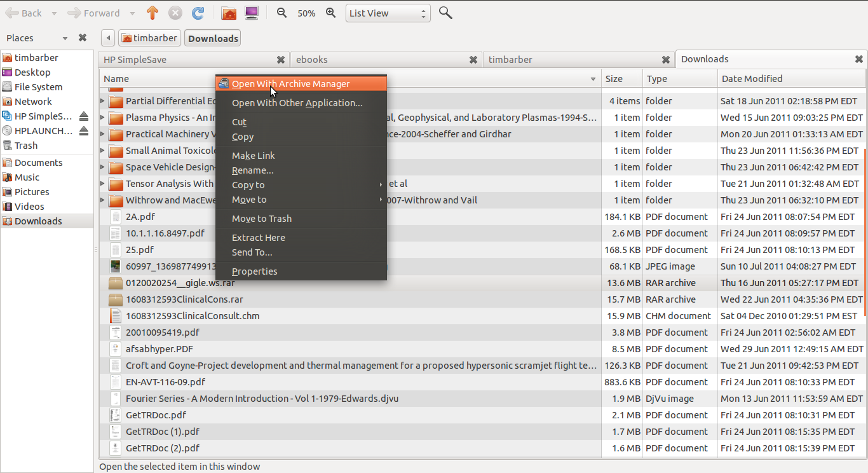Image resolution: width=868 pixels, height=473 pixels.
Task: Open search with magnifier icon
Action: coord(445,13)
